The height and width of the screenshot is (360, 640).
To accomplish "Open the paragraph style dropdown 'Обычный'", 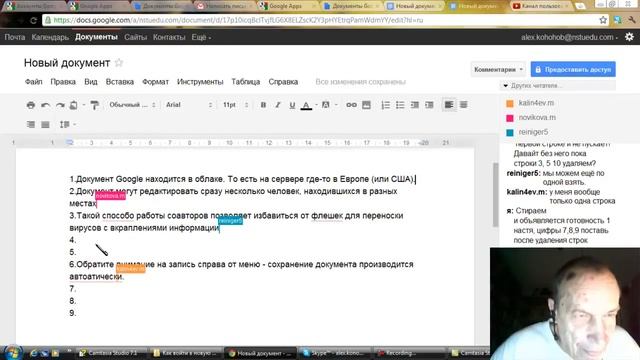I will pos(132,105).
